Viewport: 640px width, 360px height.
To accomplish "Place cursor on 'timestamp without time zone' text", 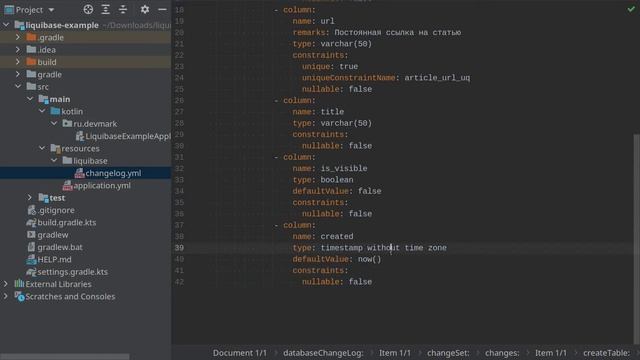I will 383,248.
